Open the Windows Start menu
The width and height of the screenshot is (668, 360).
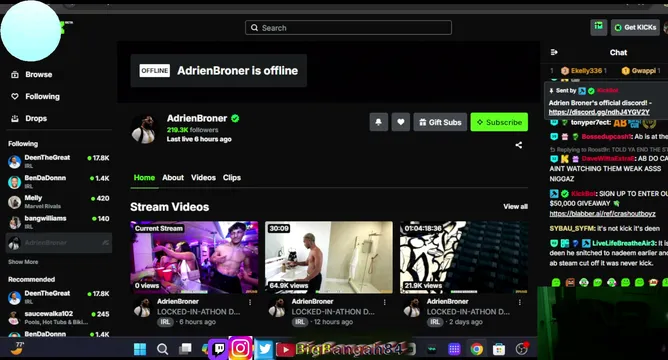pos(140,349)
